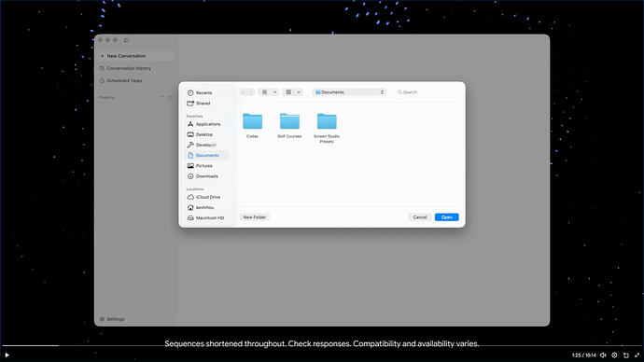Toggle the loop/replay icon in the player

[x=626, y=355]
